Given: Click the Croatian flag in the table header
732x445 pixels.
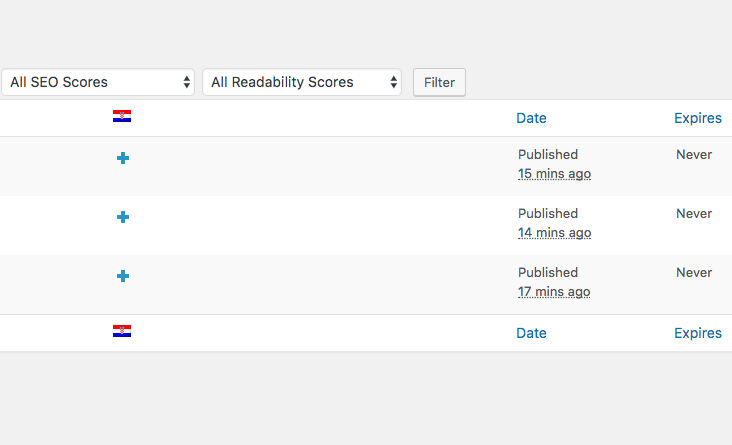Looking at the screenshot, I should point(122,116).
